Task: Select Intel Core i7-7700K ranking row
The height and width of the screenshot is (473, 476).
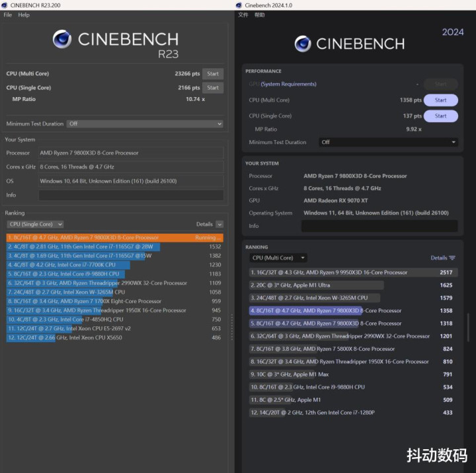Action: (115, 265)
